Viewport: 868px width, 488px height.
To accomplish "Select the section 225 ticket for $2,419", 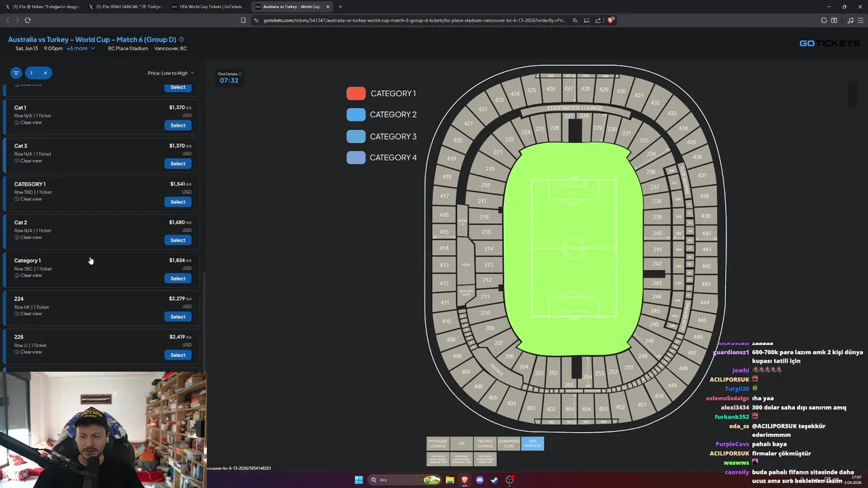I will [178, 355].
